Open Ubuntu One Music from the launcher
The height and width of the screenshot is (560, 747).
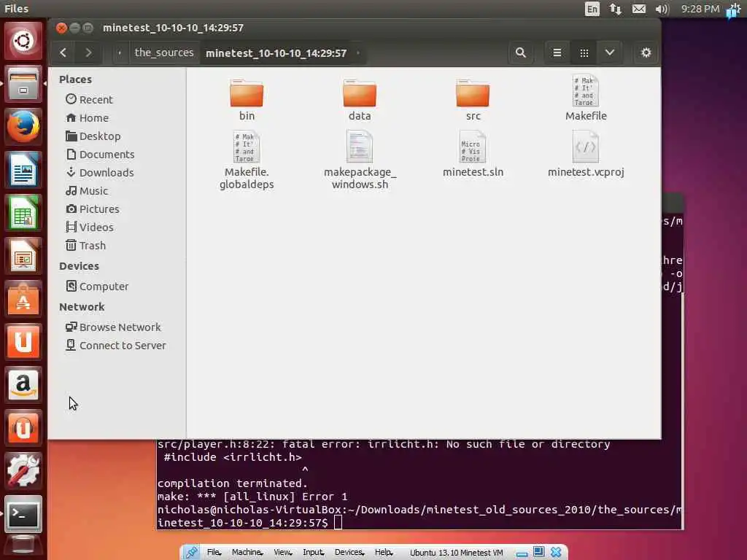tap(23, 427)
